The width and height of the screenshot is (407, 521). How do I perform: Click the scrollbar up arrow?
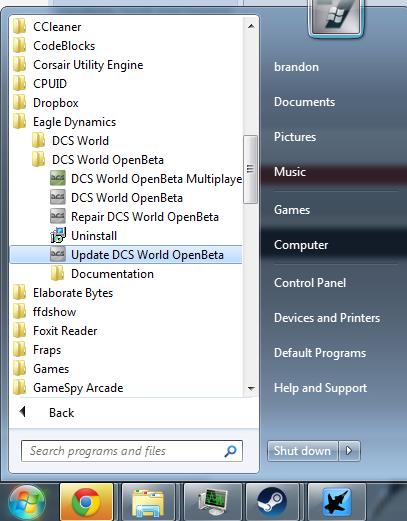[x=251, y=26]
